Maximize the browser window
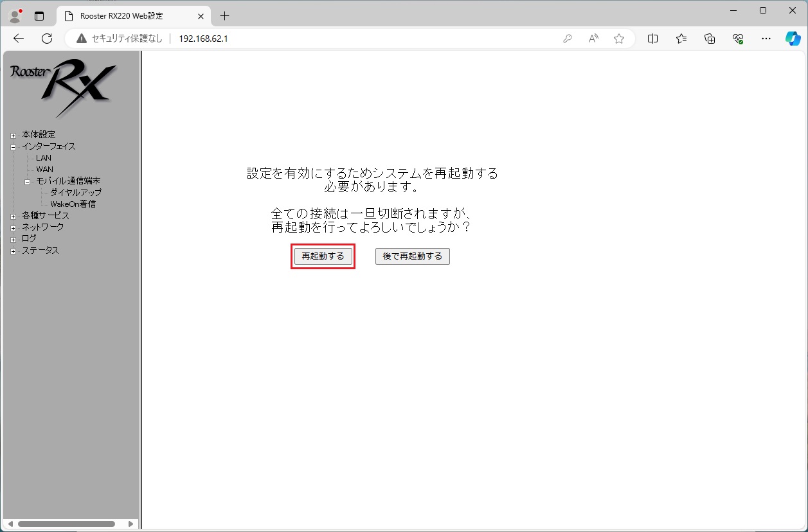The image size is (808, 532). click(763, 10)
